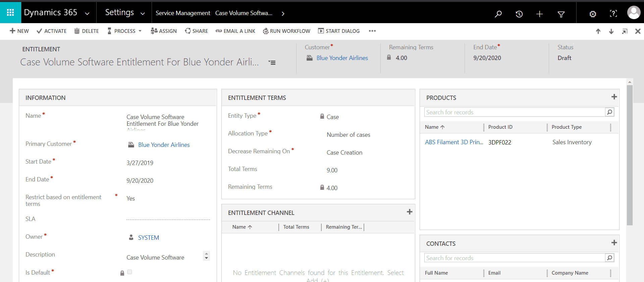Toggle the Is Default checkbox
Viewport: 644px width, 282px height.
[x=129, y=272]
